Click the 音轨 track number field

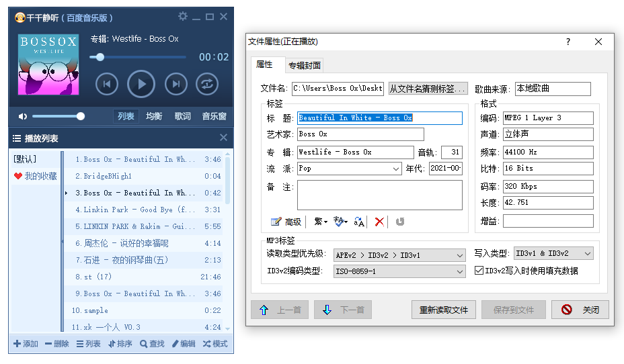coord(452,152)
